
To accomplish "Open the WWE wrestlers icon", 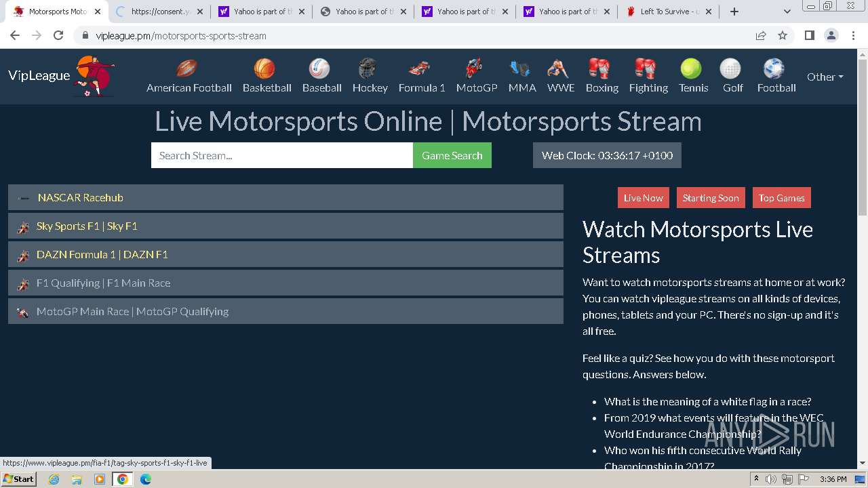I will [558, 68].
